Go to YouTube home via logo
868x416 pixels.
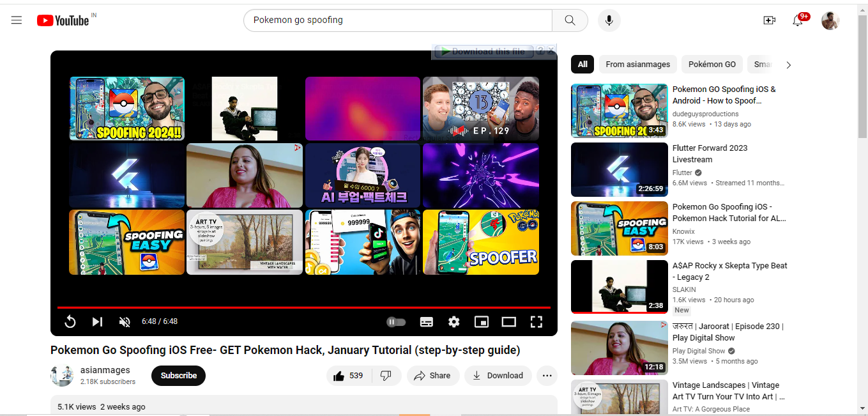(x=63, y=20)
